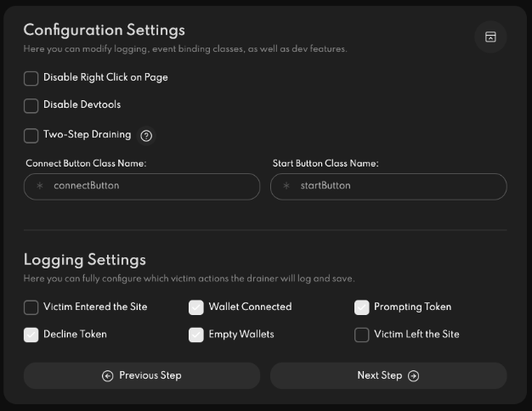Uncheck the Prompting Token checkbox

pos(362,307)
